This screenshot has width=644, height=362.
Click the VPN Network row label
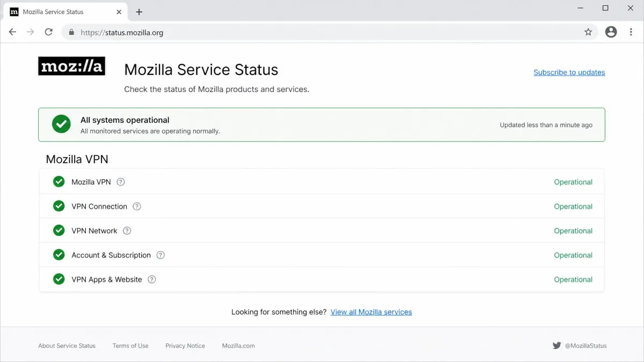(94, 231)
